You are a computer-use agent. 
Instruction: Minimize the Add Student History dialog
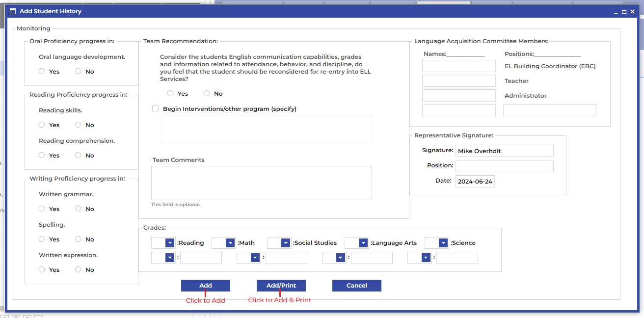point(616,12)
